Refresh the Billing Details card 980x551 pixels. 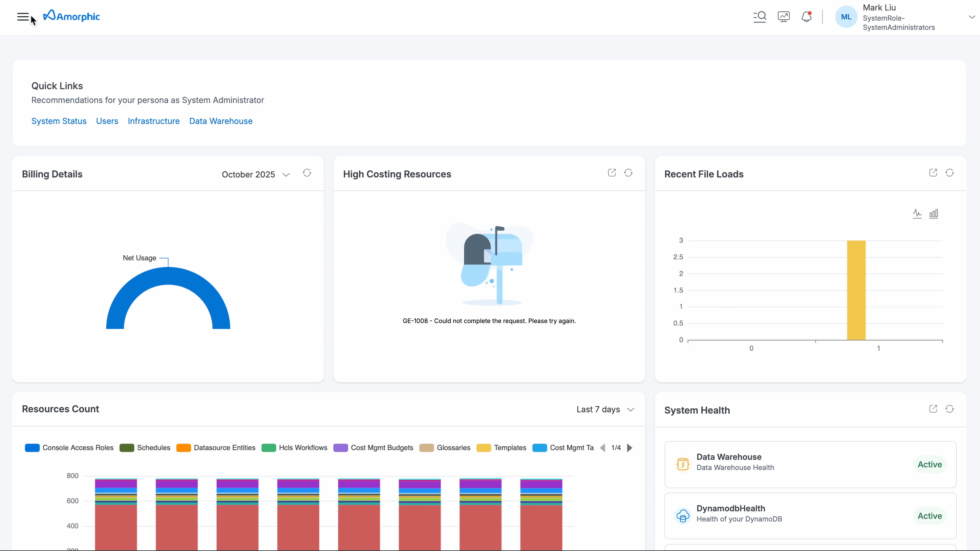tap(307, 173)
